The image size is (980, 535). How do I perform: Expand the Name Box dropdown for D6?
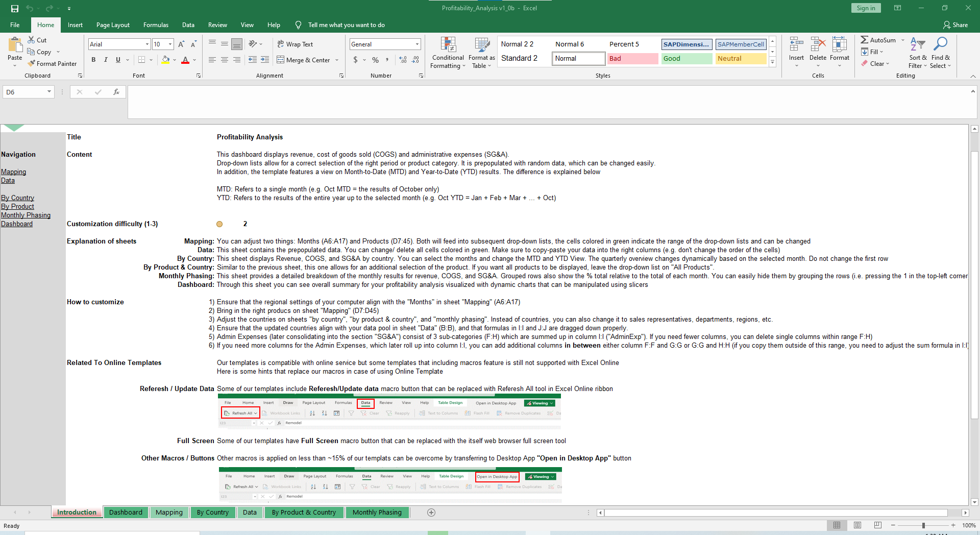49,92
